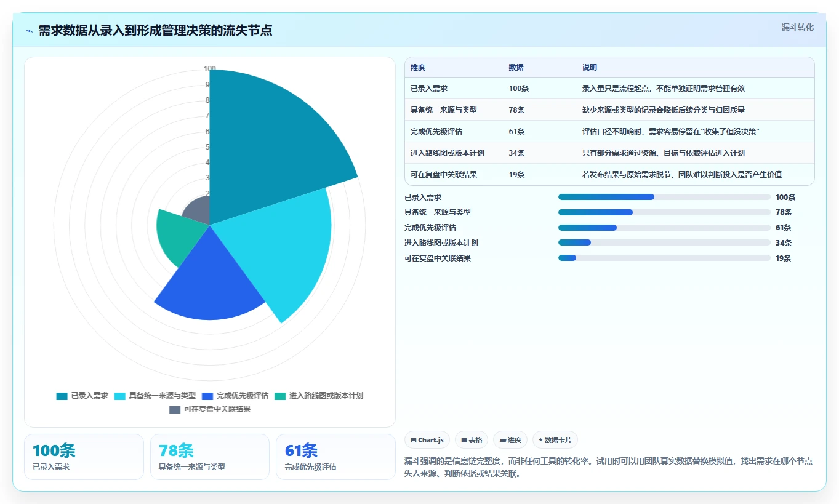Click the description starting with 缺少来源或类型的记录
The height and width of the screenshot is (504, 839).
[x=664, y=110]
